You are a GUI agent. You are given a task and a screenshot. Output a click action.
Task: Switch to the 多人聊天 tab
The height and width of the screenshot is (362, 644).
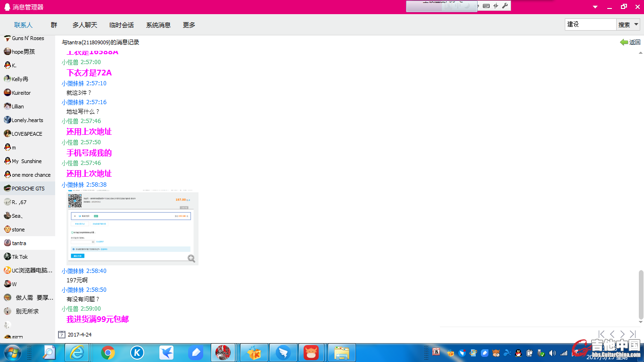coord(84,25)
